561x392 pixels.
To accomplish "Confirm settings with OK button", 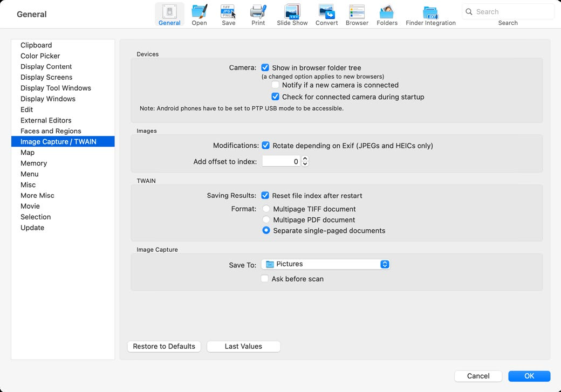I will (529, 376).
